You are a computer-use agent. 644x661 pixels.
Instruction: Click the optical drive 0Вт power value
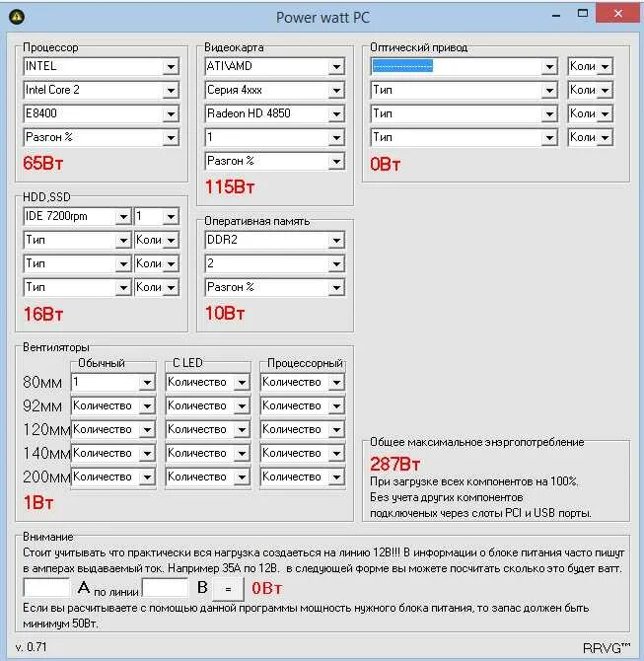click(386, 164)
